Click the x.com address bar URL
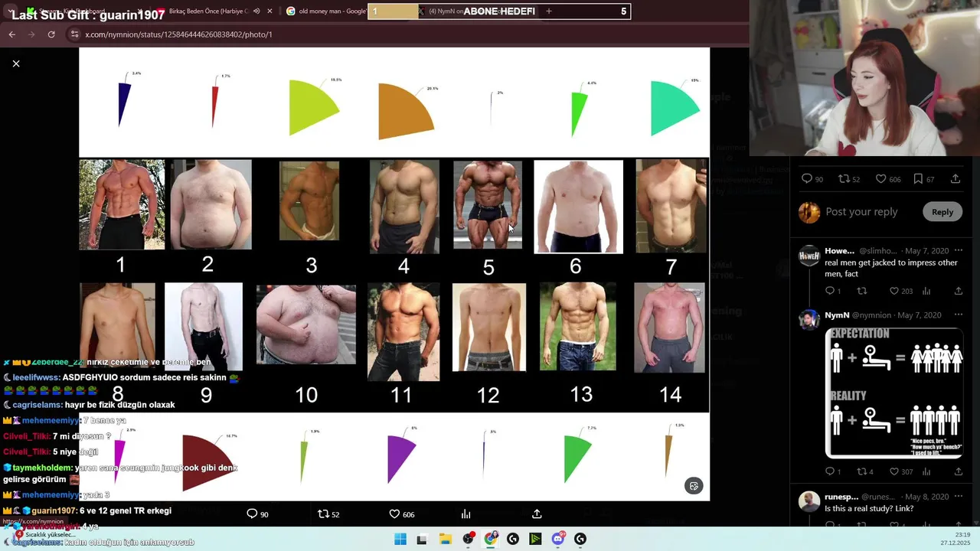Image resolution: width=980 pixels, height=551 pixels. (178, 34)
